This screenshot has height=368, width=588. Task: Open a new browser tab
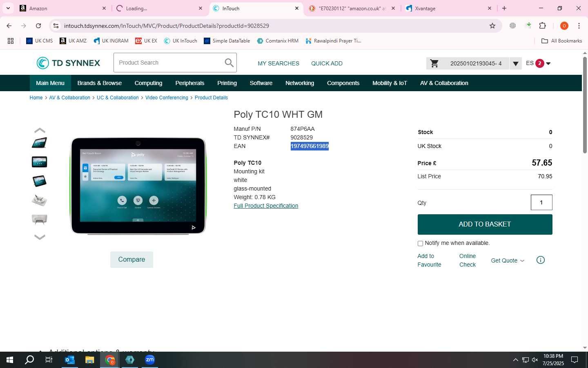pos(504,8)
